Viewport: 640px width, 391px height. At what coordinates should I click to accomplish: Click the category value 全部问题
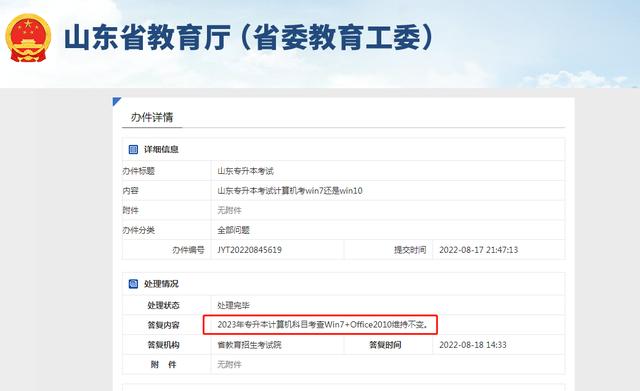(x=233, y=230)
